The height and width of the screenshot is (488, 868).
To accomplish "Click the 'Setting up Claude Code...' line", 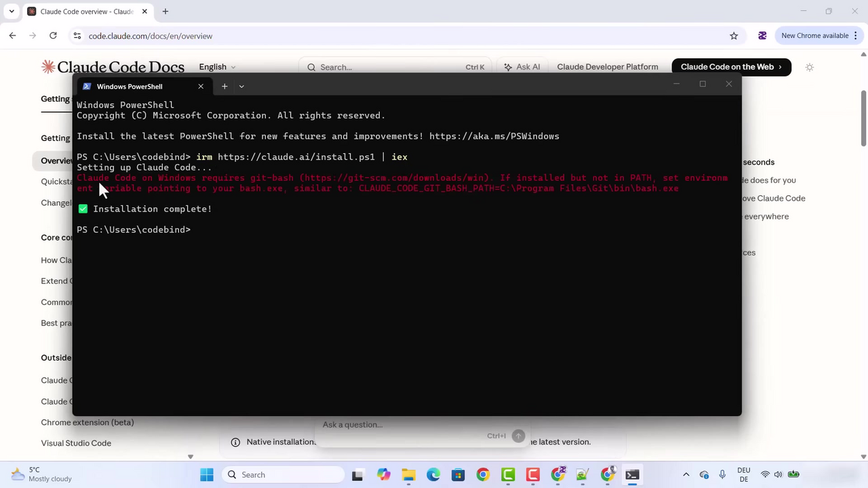I will [x=144, y=167].
